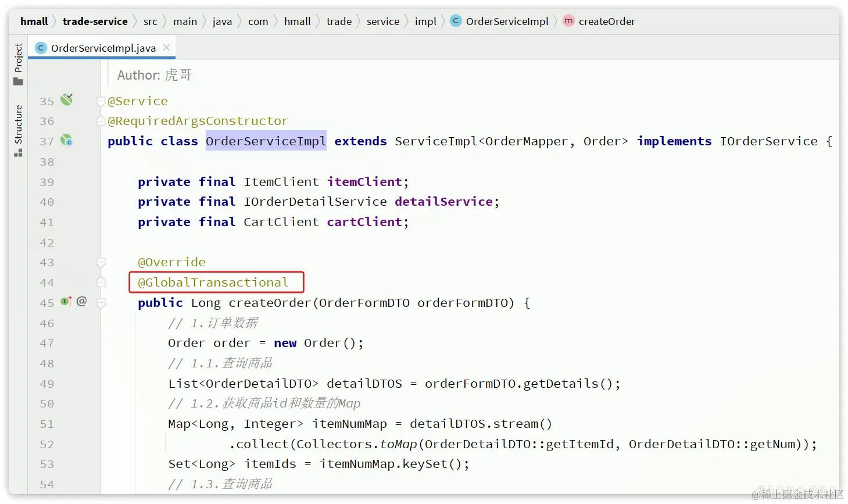This screenshot has height=504, width=848.
Task: Click the highlighted OrderServiceImpl class name
Action: point(266,141)
